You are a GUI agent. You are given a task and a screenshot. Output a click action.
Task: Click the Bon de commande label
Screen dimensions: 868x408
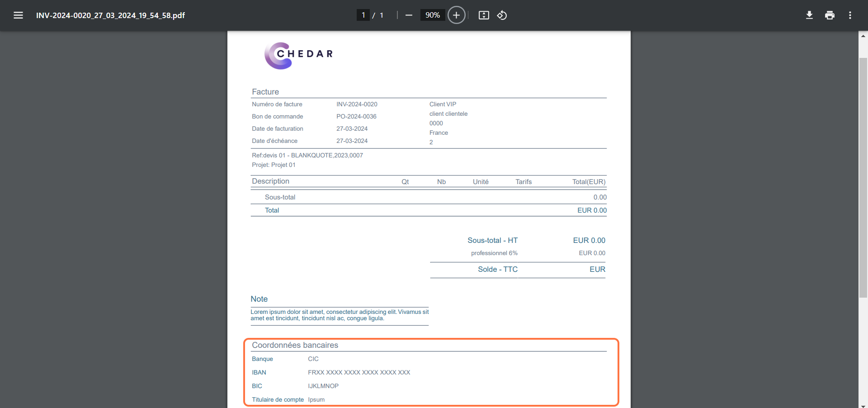tap(278, 116)
